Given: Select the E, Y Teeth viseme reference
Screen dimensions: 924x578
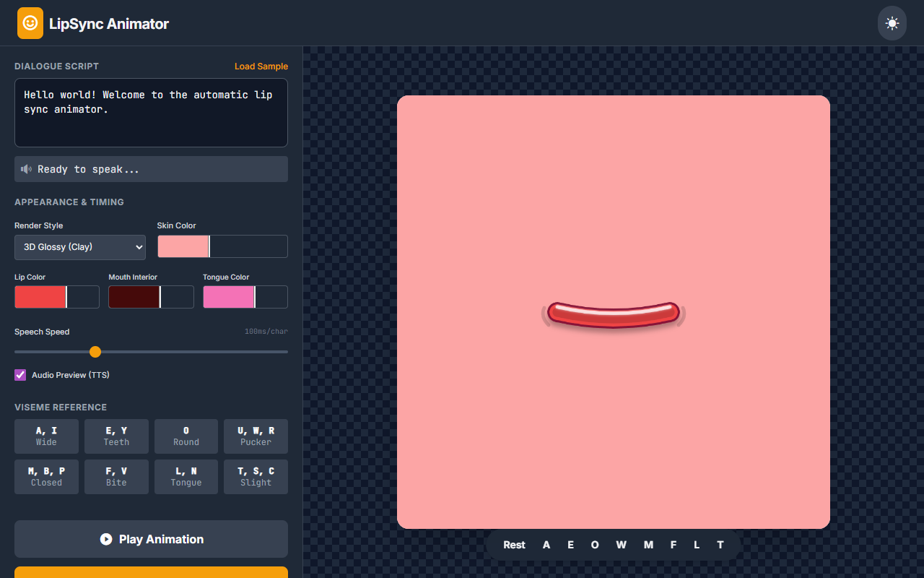Looking at the screenshot, I should pos(116,436).
